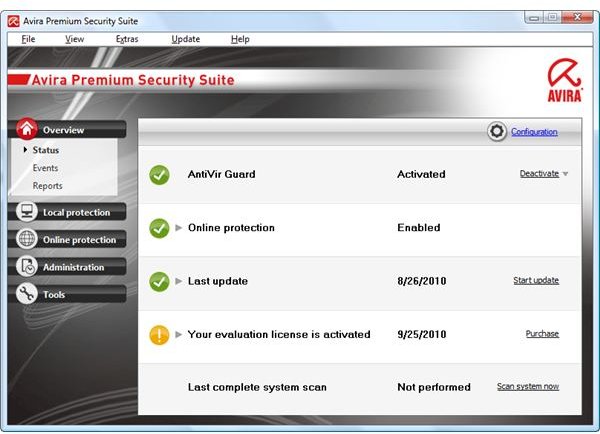Click the Online protection green check status icon
The width and height of the screenshot is (600, 434).
pyautogui.click(x=159, y=228)
